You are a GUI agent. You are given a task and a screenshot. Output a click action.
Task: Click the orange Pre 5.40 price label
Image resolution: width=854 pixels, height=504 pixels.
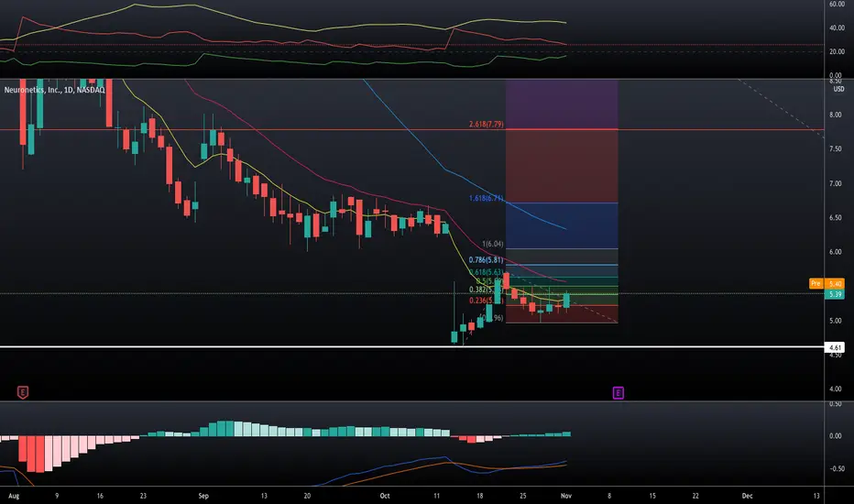pyautogui.click(x=826, y=283)
